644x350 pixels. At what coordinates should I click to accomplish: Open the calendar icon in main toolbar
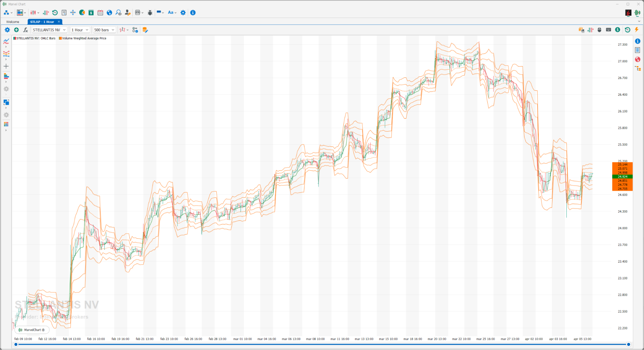point(100,13)
